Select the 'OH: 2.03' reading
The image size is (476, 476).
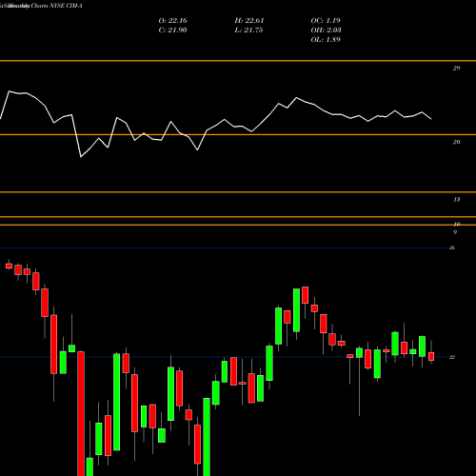326,30
